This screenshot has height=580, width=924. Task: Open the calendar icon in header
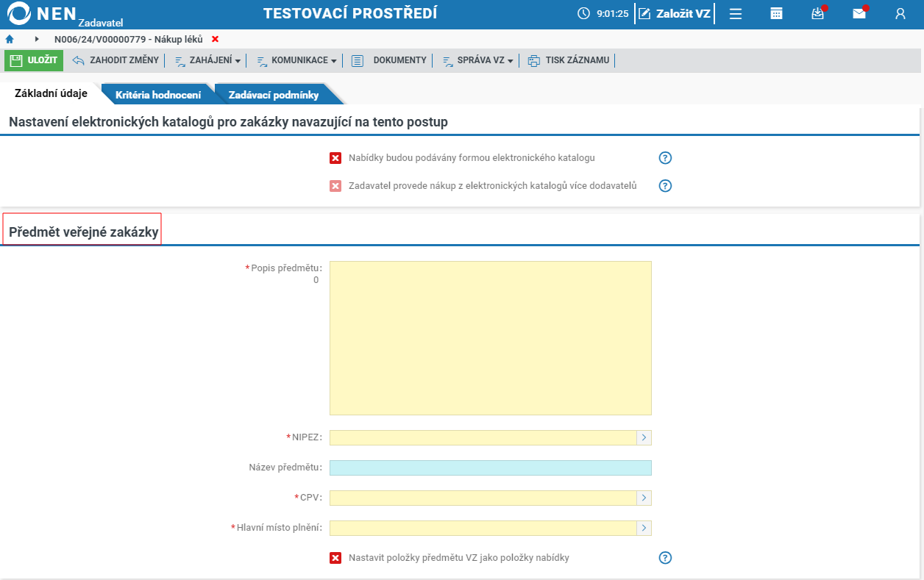point(776,13)
